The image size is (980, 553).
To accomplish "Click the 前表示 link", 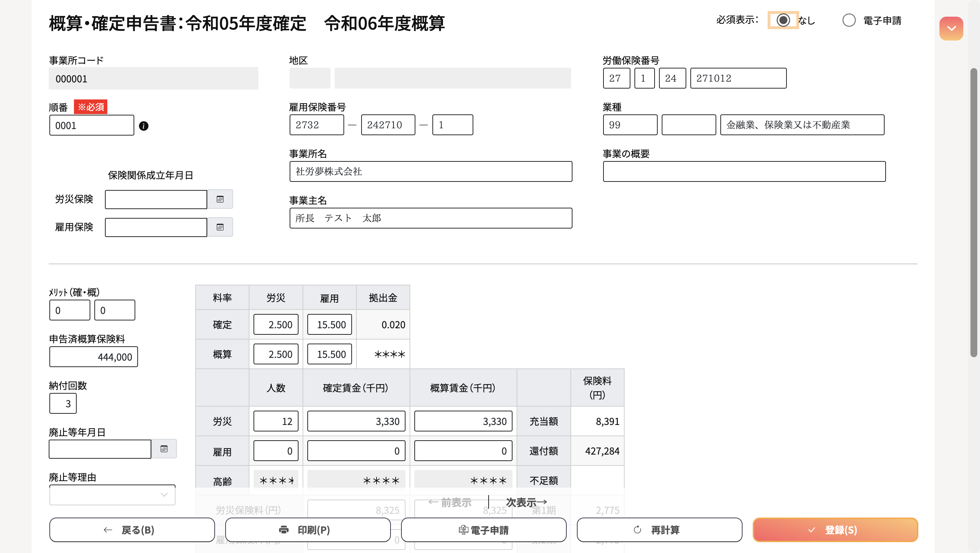I will coord(450,503).
